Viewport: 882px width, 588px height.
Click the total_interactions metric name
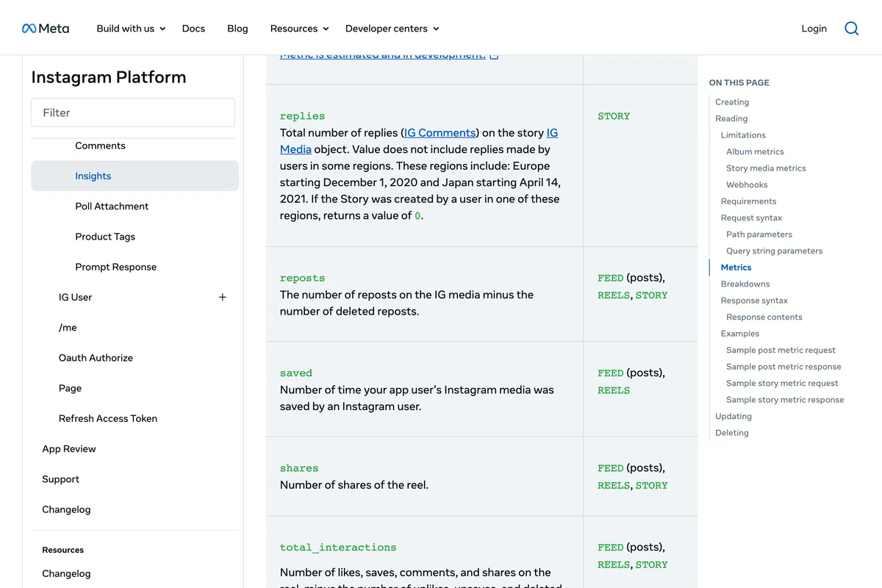[338, 548]
